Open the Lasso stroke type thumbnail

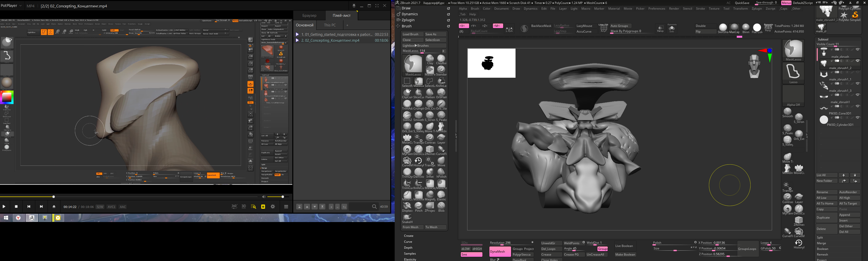[x=793, y=73]
